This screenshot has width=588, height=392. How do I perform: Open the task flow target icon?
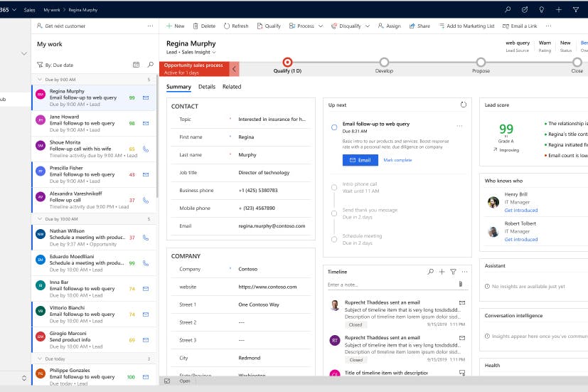click(x=525, y=9)
